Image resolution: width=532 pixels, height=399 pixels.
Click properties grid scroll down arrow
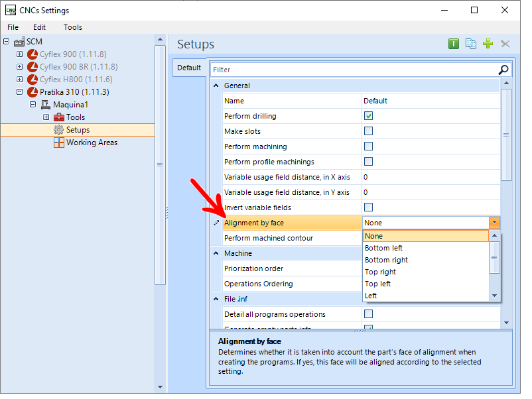point(506,323)
